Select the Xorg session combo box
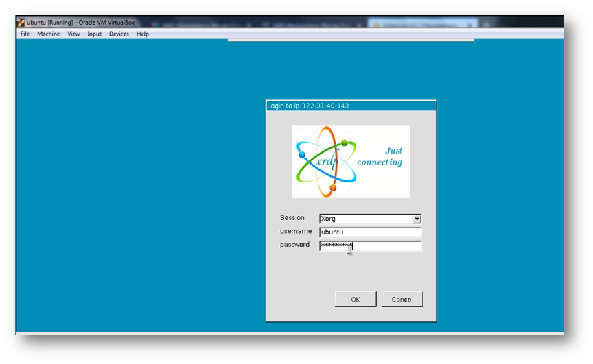593x364 pixels. pyautogui.click(x=370, y=219)
